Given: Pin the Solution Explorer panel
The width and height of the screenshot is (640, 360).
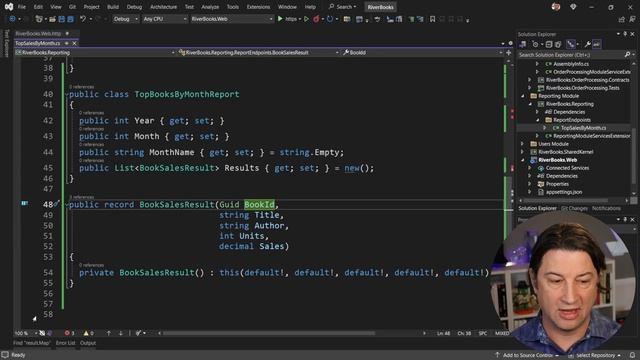Looking at the screenshot, I should point(625,34).
